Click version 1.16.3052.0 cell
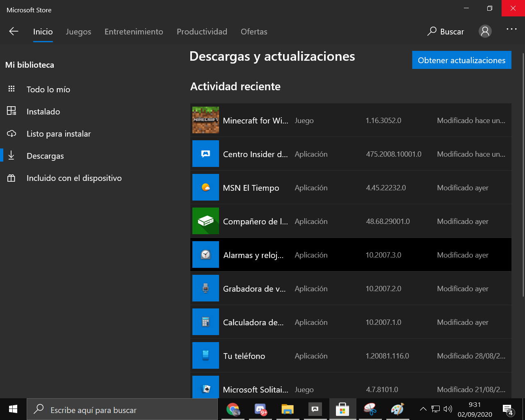 [383, 121]
